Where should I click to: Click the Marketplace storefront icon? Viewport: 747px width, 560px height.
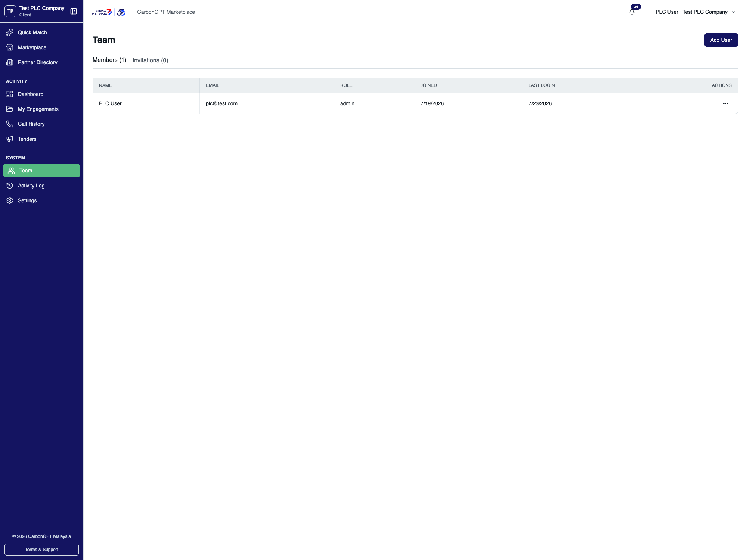click(x=10, y=47)
